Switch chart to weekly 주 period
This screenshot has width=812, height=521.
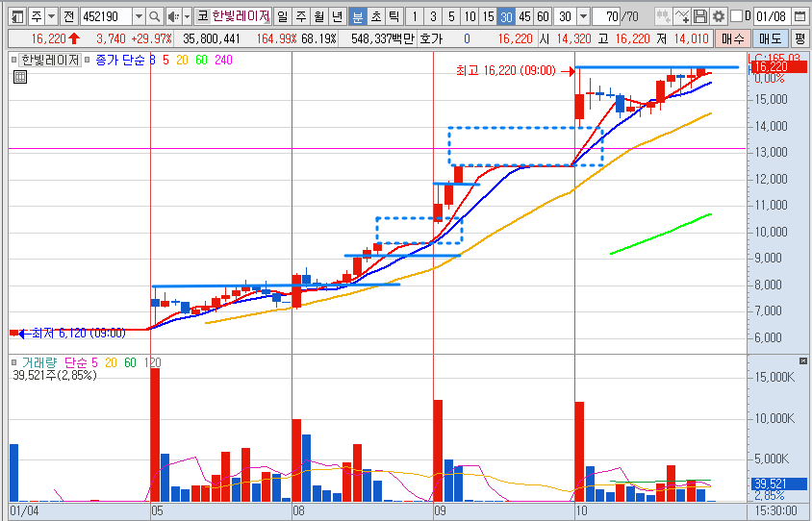click(301, 16)
